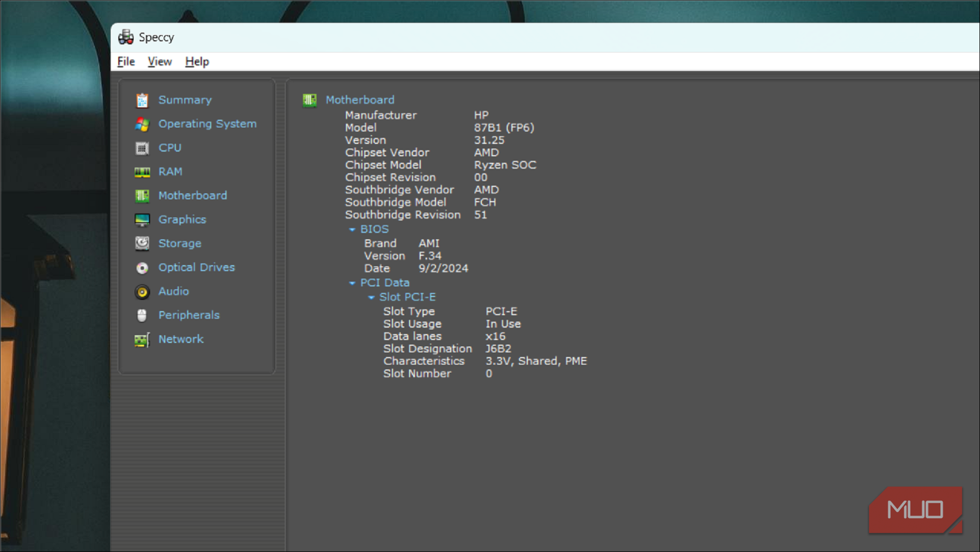Click the RAM stick icon in sidebar
980x552 pixels.
142,172
